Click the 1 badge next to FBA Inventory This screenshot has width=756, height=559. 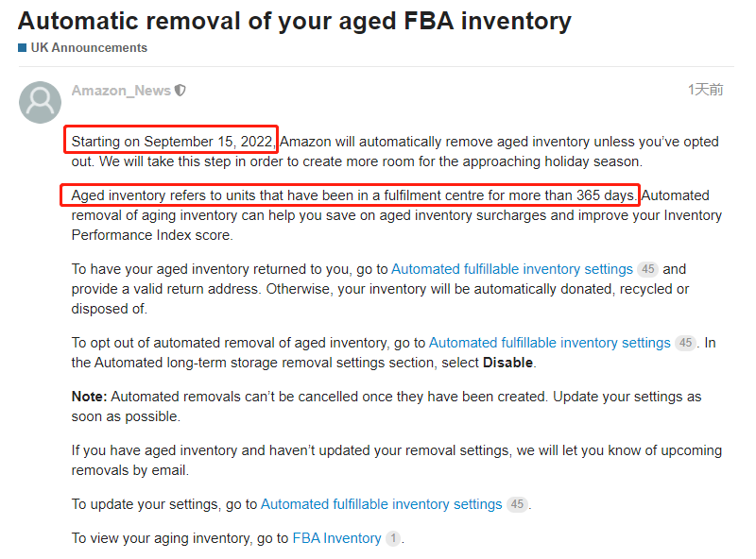click(x=393, y=538)
